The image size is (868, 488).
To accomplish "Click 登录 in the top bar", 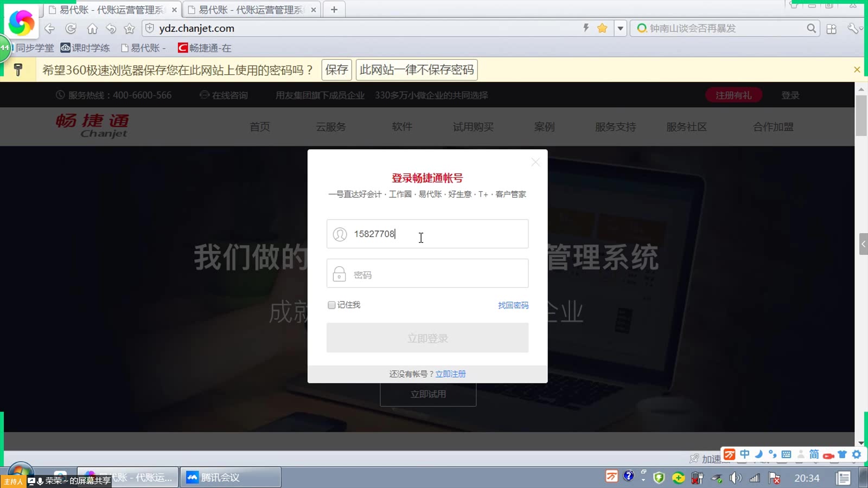I will coord(790,95).
